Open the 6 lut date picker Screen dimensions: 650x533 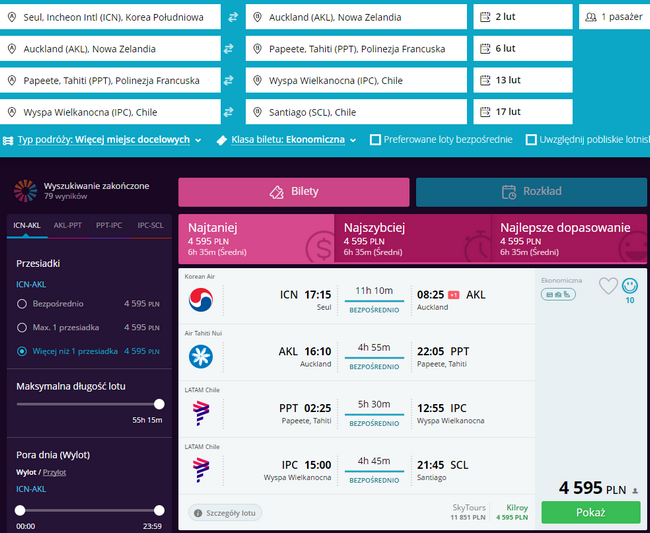(x=523, y=48)
